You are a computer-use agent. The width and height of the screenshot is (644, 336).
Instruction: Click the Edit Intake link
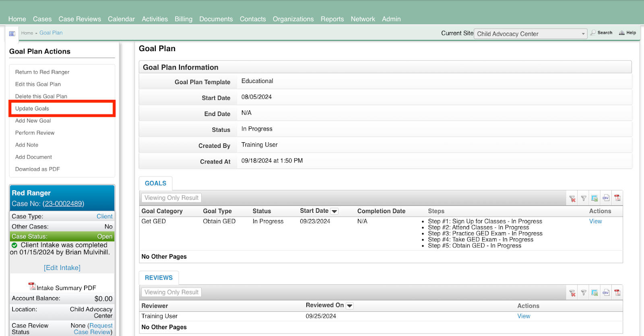[x=62, y=268]
